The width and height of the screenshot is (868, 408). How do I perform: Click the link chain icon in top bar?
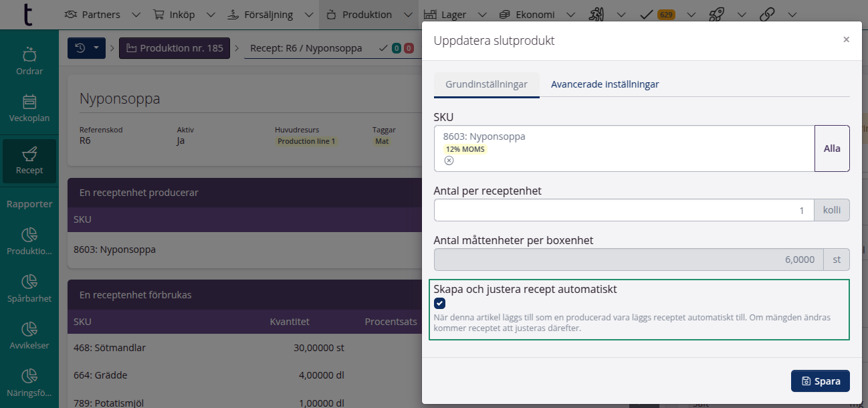point(768,14)
